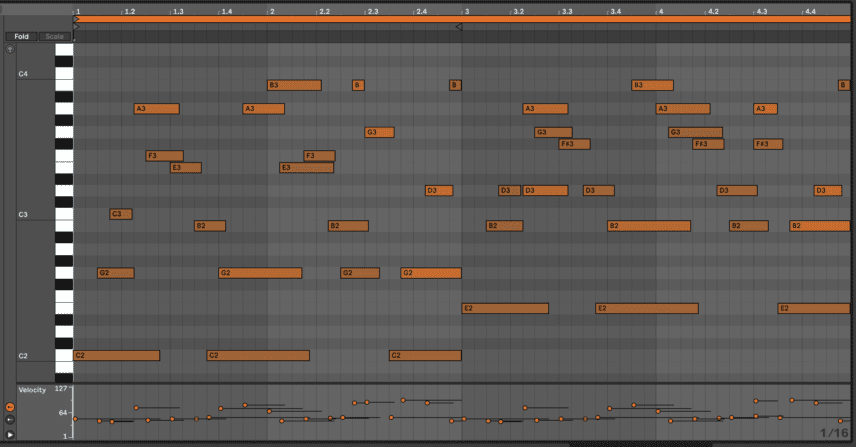Click ruler position 2.3

pyautogui.click(x=372, y=11)
